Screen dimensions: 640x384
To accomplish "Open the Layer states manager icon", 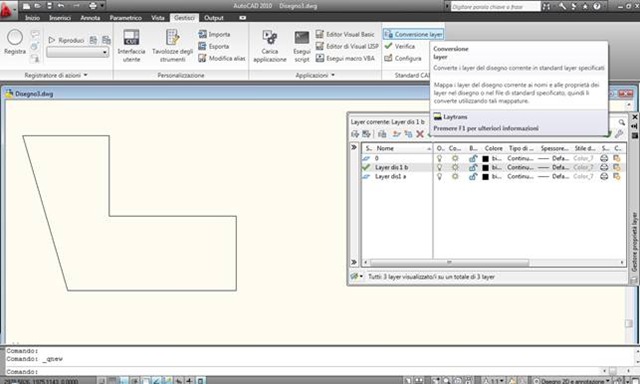I will 382,134.
